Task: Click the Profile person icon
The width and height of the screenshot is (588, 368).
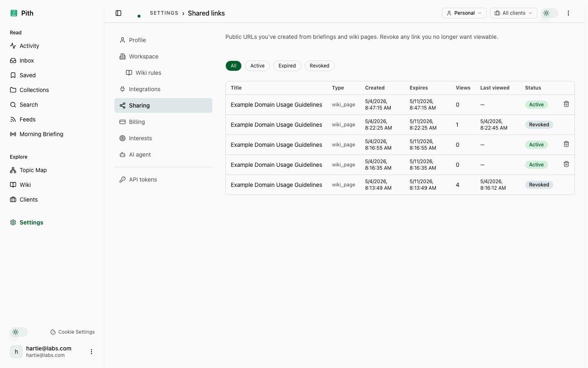Action: coord(122,40)
